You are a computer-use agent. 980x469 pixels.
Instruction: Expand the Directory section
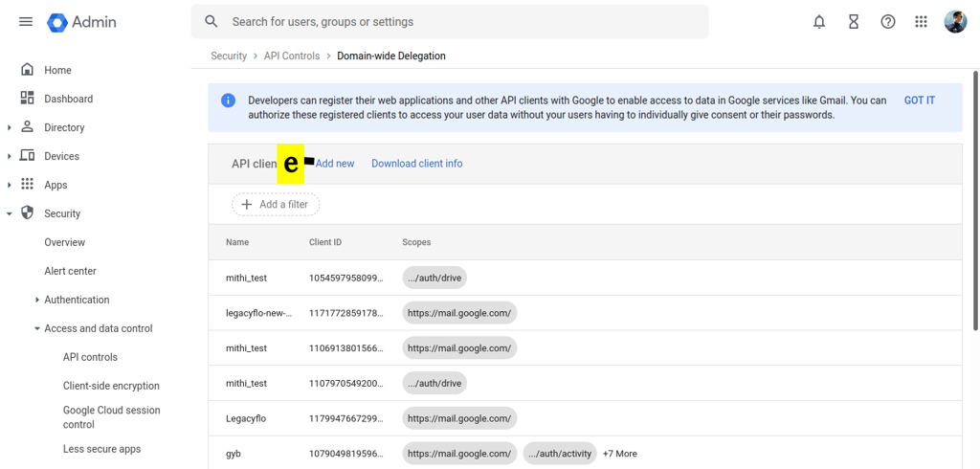(x=10, y=127)
